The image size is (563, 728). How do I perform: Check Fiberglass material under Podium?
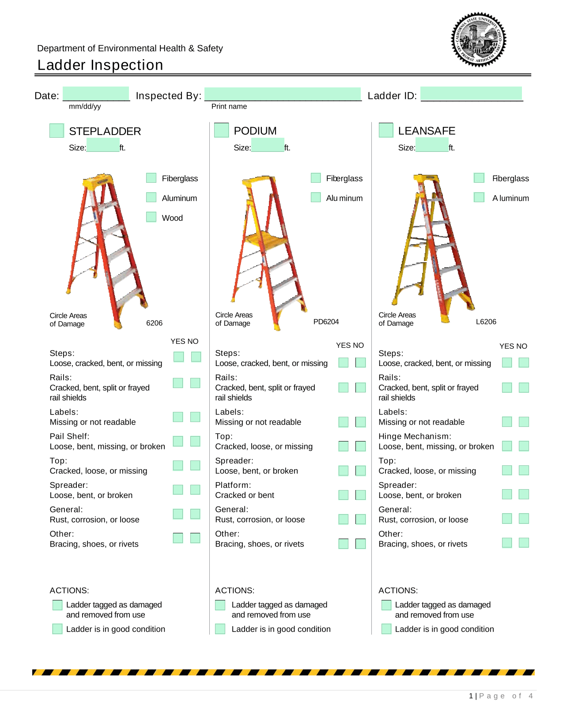pos(316,178)
